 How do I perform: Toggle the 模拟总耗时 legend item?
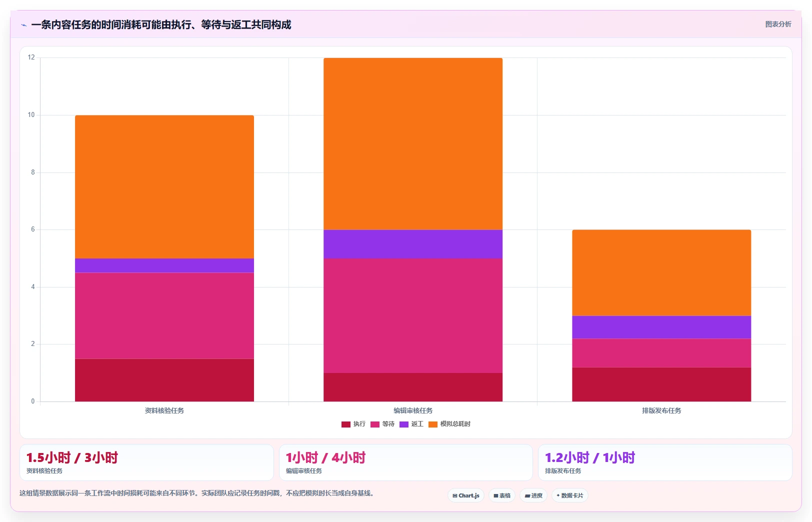tap(449, 424)
